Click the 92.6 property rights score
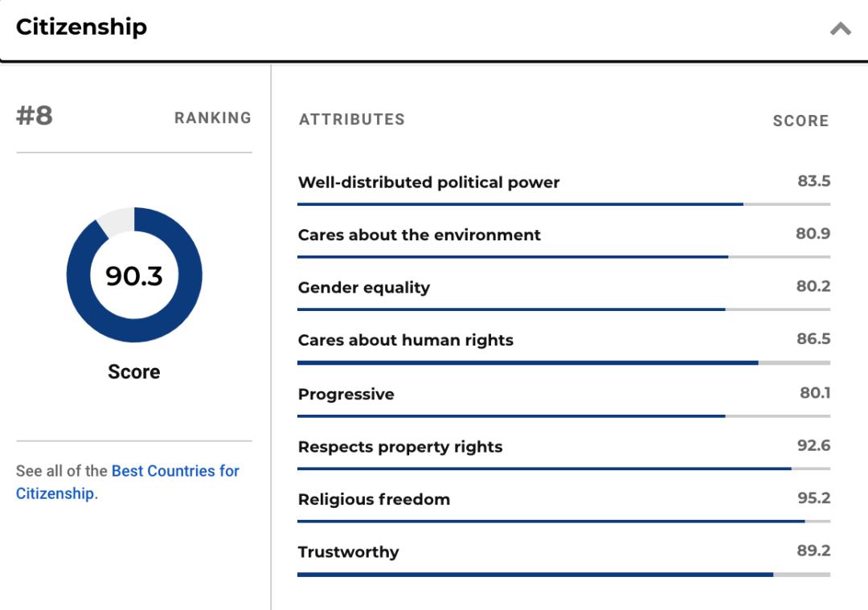 coord(813,445)
